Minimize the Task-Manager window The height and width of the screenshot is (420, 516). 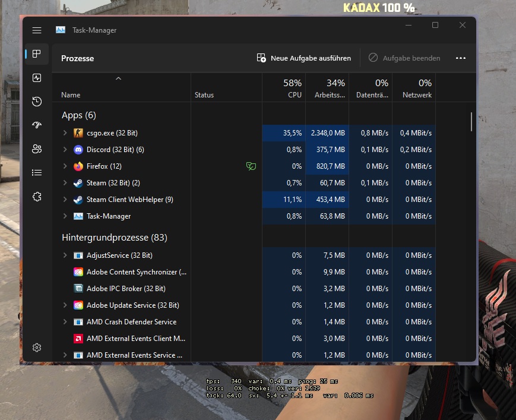[x=409, y=25]
